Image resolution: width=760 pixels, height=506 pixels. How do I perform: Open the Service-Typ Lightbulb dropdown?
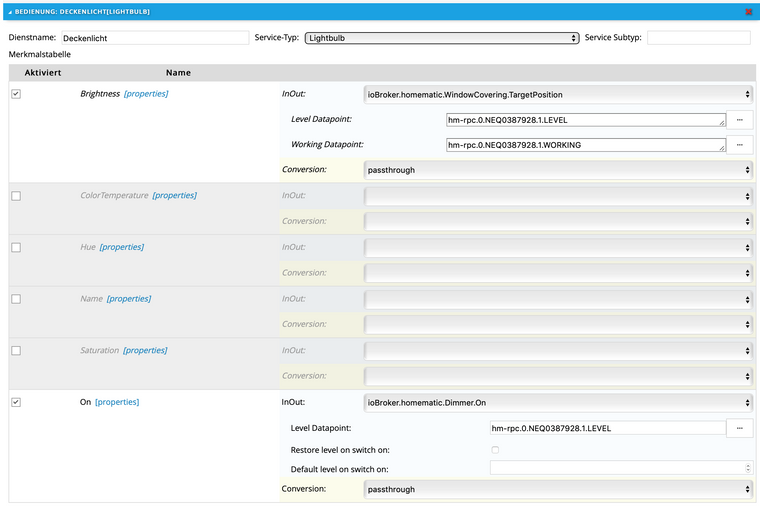(441, 38)
